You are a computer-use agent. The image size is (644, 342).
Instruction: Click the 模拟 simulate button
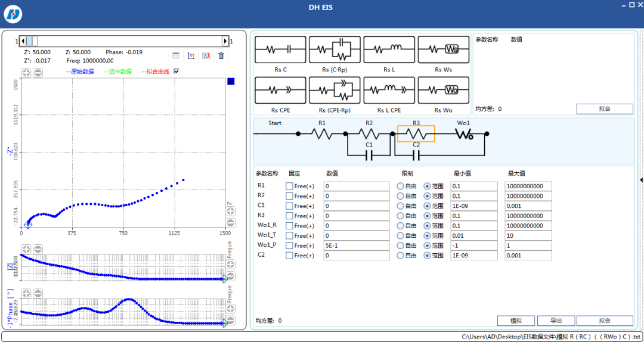(516, 321)
